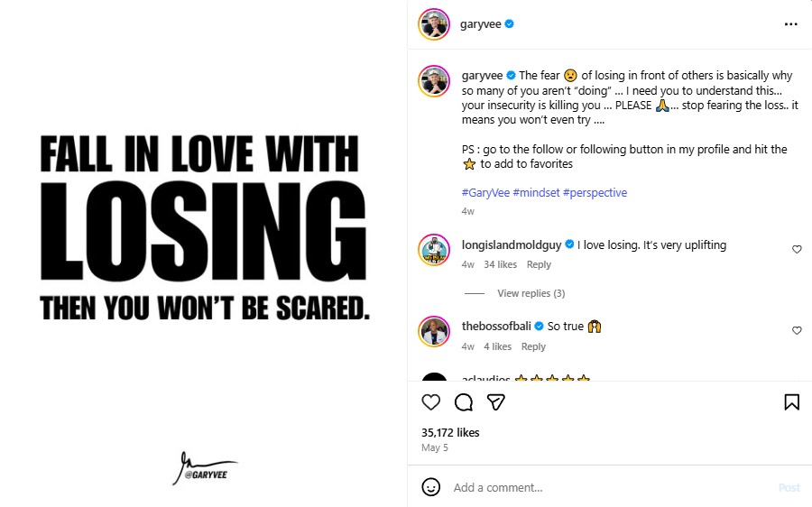
Task: Expand View replies (3)
Action: coord(531,293)
